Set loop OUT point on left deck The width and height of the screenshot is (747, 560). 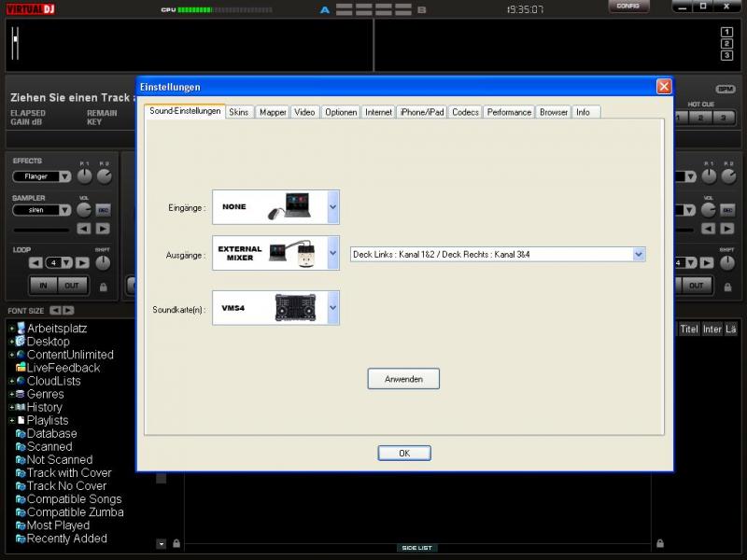point(71,286)
